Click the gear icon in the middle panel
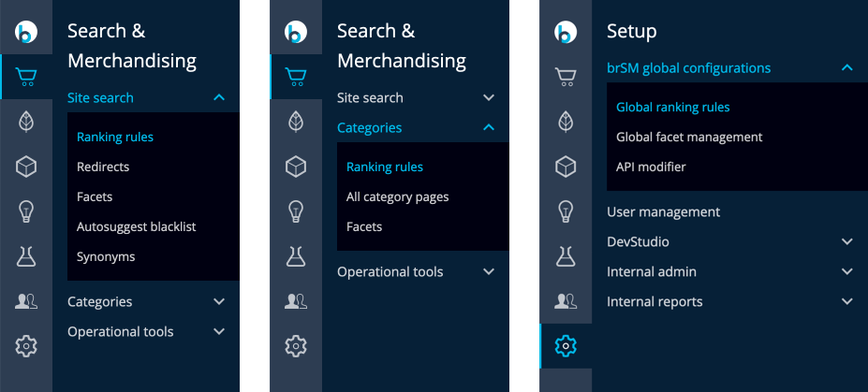868x392 pixels. coord(296,346)
